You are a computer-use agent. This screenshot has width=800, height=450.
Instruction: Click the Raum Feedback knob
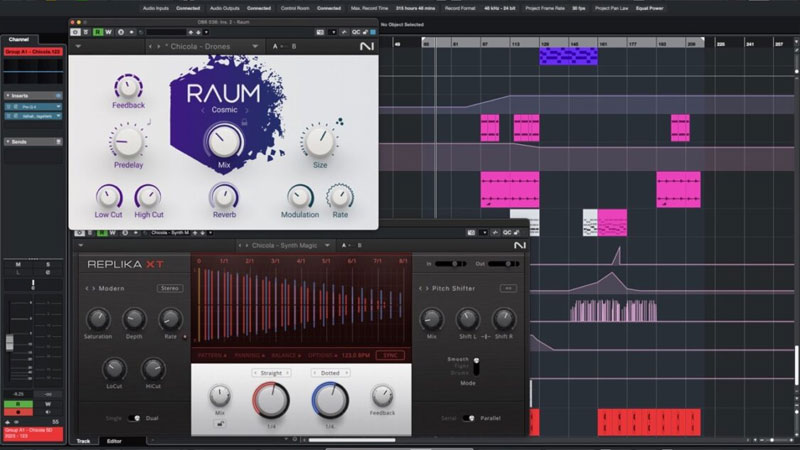(128, 87)
